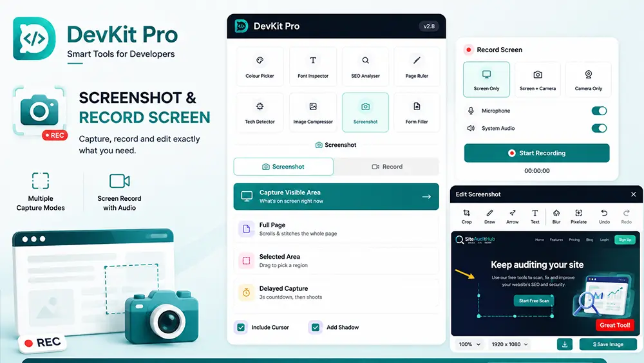This screenshot has height=363, width=644.
Task: Click the Blog link in preview
Action: tap(589, 239)
